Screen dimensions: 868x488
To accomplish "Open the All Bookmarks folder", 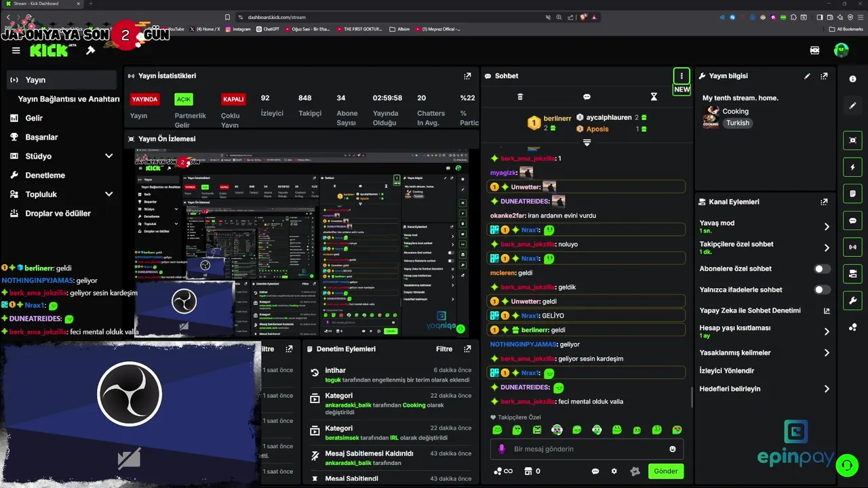I will point(846,29).
